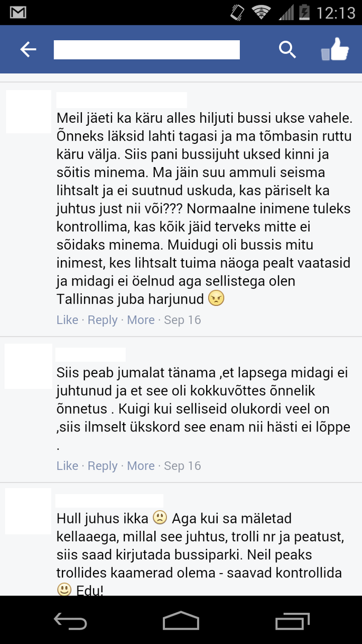
Task: Open search with the magnifier icon
Action: point(287,50)
